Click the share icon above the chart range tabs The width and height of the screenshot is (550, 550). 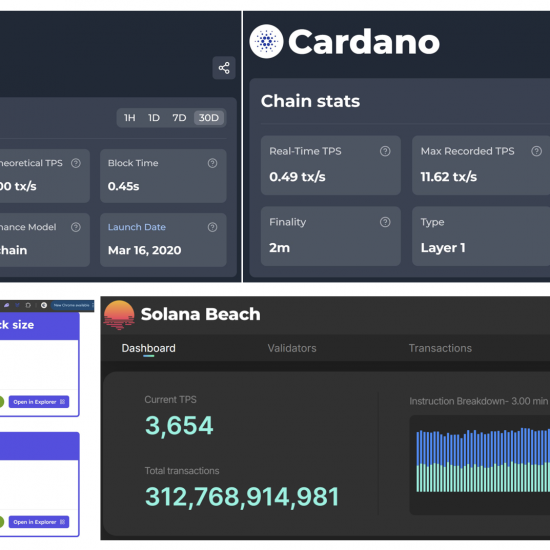pyautogui.click(x=224, y=68)
